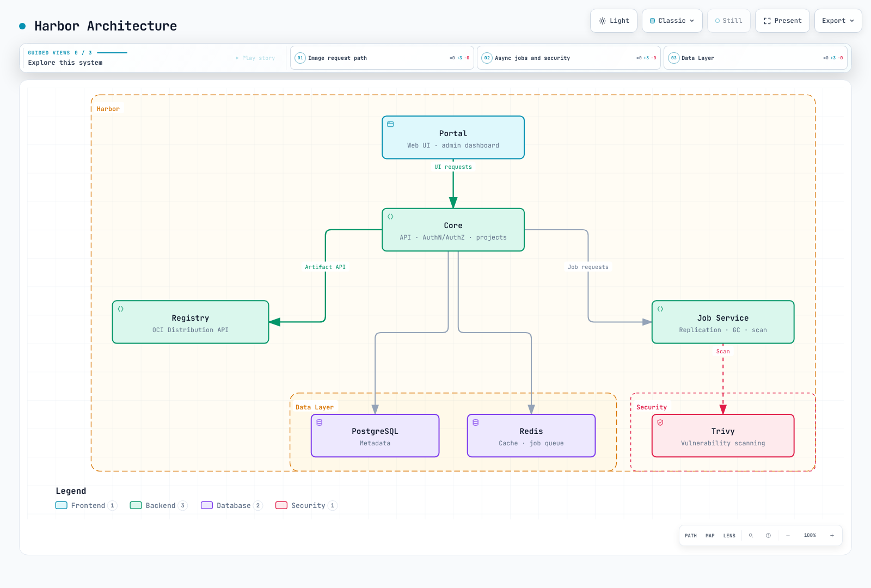Select the Async jobs and security view
The width and height of the screenshot is (871, 588).
click(x=569, y=58)
